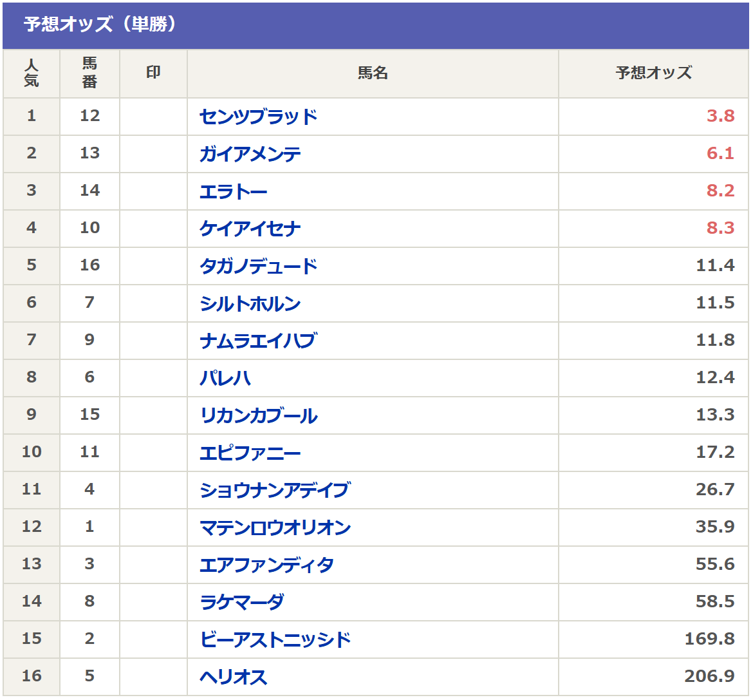Open the リカンカブール horse link

click(258, 415)
